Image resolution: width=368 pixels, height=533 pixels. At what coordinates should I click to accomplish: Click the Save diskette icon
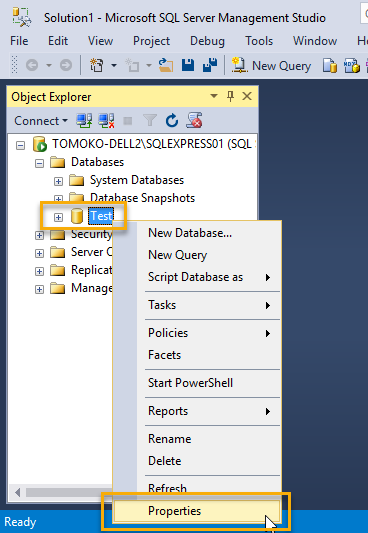click(188, 65)
